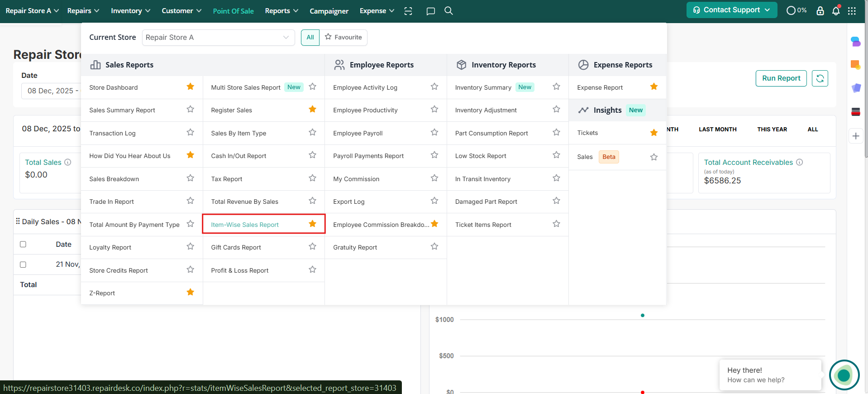
Task: Click the Run Report button
Action: (781, 78)
